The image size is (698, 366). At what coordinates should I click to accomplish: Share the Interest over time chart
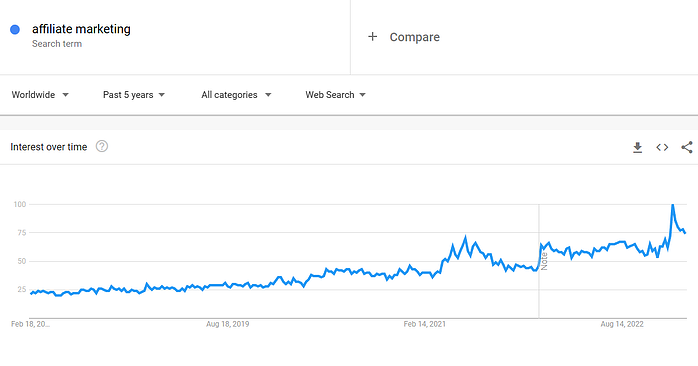(687, 147)
